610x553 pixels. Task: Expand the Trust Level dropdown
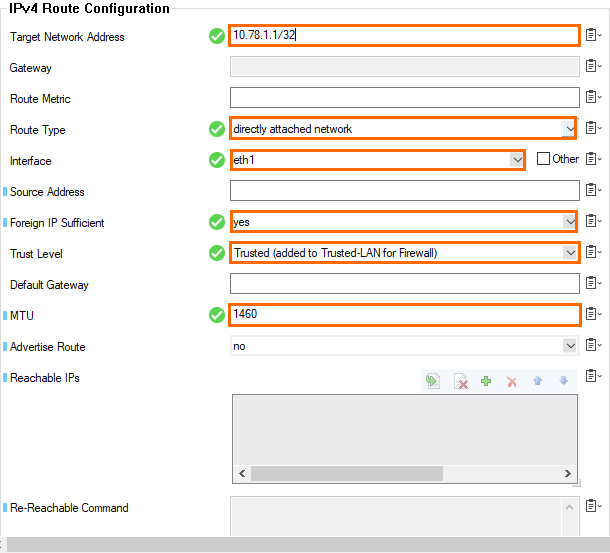click(570, 253)
